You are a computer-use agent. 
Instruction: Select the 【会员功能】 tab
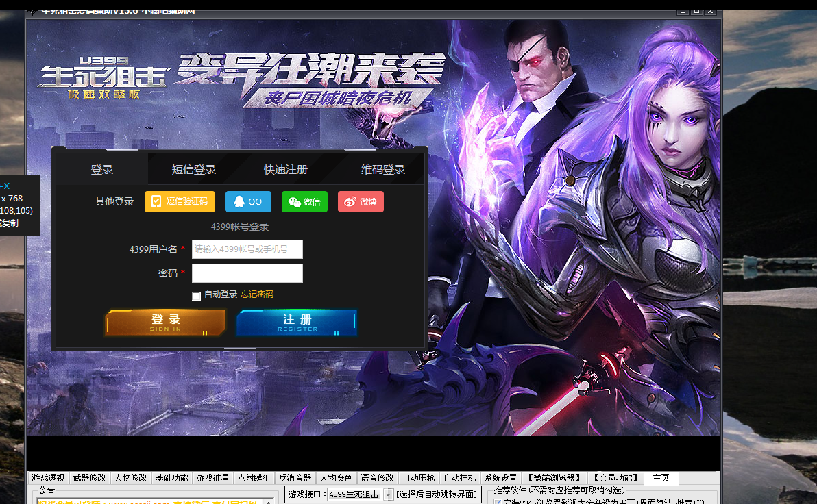point(616,478)
